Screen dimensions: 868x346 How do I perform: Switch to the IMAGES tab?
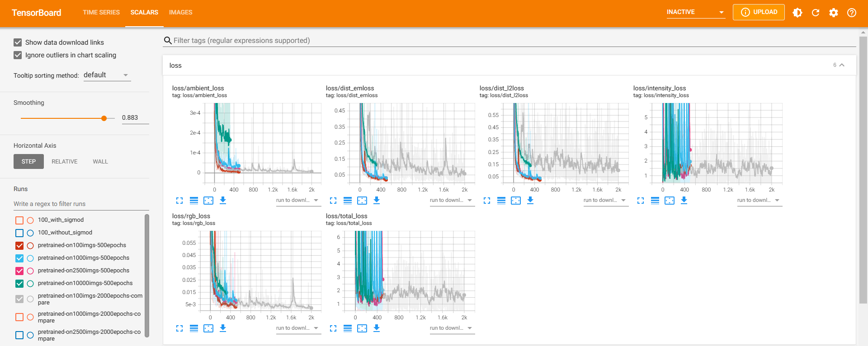point(180,13)
